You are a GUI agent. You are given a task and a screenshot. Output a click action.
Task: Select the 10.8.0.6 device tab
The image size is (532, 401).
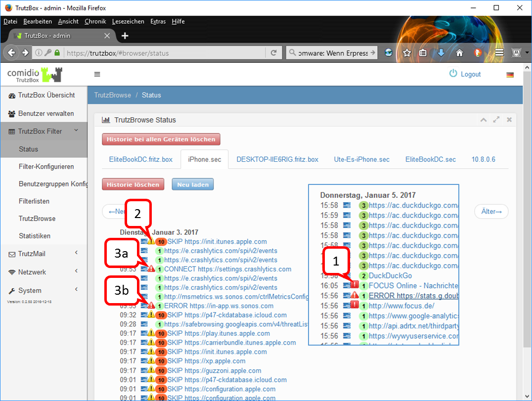(483, 159)
